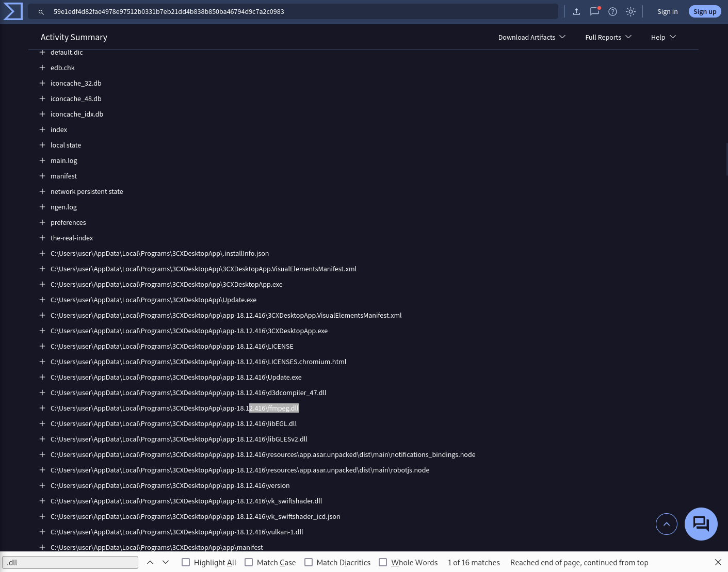Click the Sign in link

point(667,11)
